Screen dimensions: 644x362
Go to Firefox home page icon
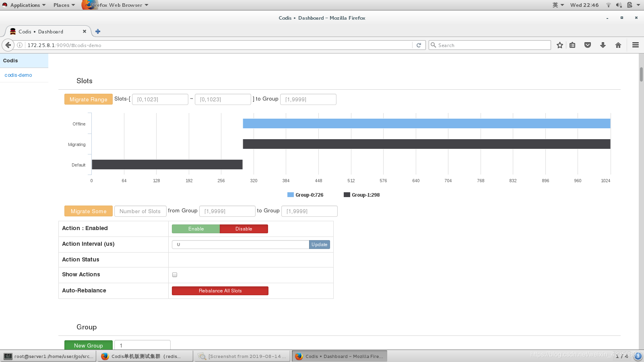click(618, 45)
